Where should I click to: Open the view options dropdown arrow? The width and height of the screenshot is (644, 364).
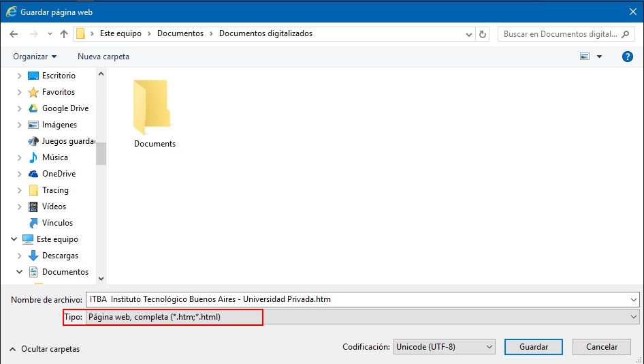pyautogui.click(x=600, y=57)
